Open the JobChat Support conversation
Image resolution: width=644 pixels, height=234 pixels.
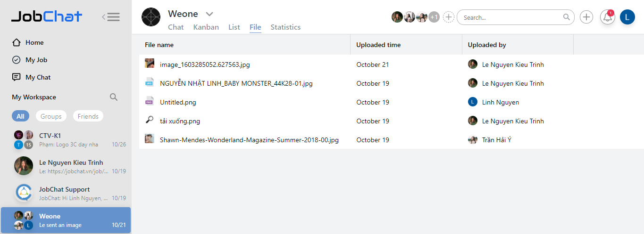pos(65,193)
